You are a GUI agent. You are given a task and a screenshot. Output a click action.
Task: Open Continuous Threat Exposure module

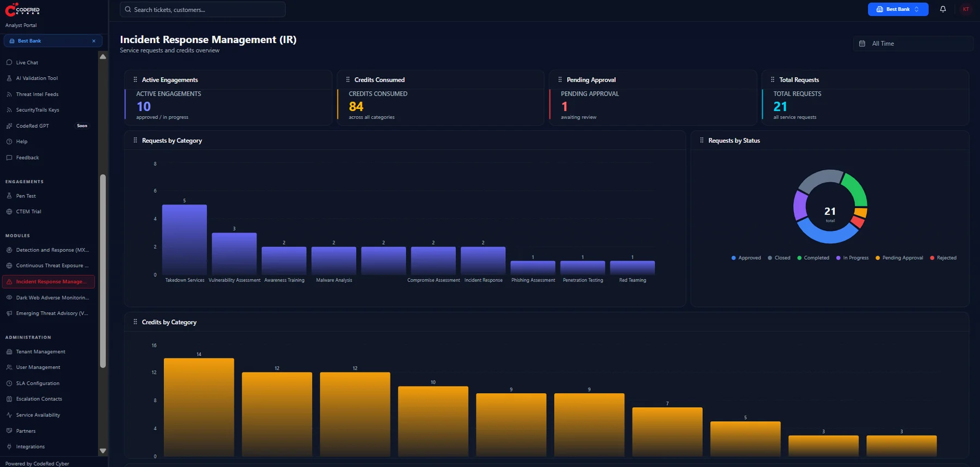pos(48,266)
